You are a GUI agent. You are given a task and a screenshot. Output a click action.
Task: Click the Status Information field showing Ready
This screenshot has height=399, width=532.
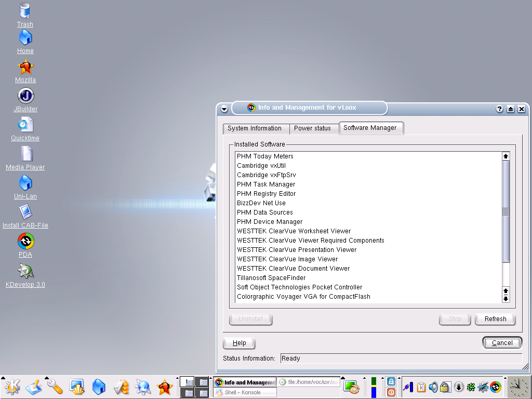401,358
